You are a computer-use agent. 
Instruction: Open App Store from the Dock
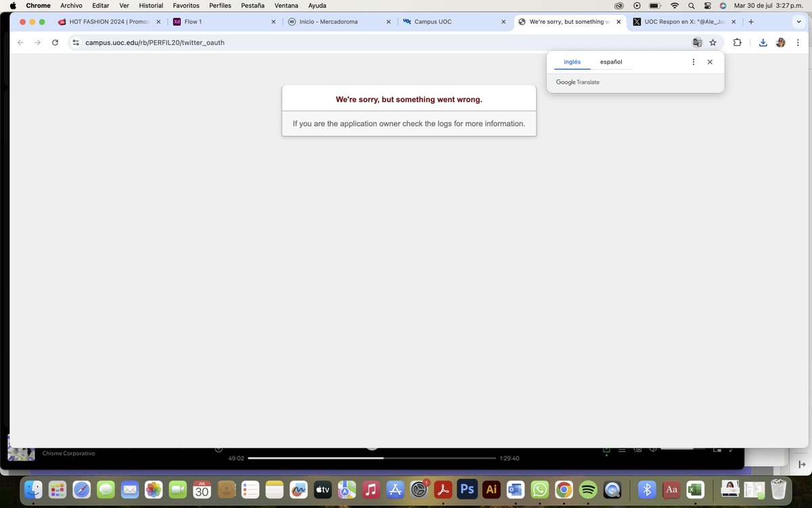coord(394,489)
